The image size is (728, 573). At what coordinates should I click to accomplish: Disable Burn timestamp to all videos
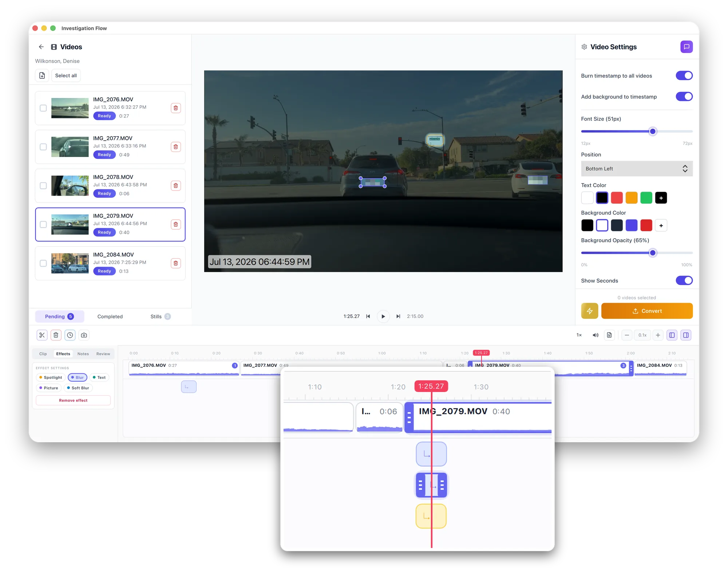point(684,75)
